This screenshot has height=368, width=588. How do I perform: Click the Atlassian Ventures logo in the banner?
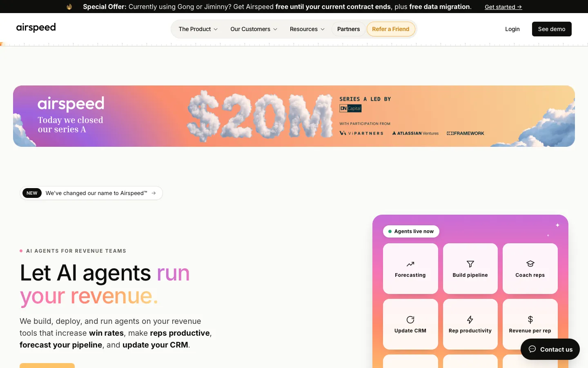[415, 133]
